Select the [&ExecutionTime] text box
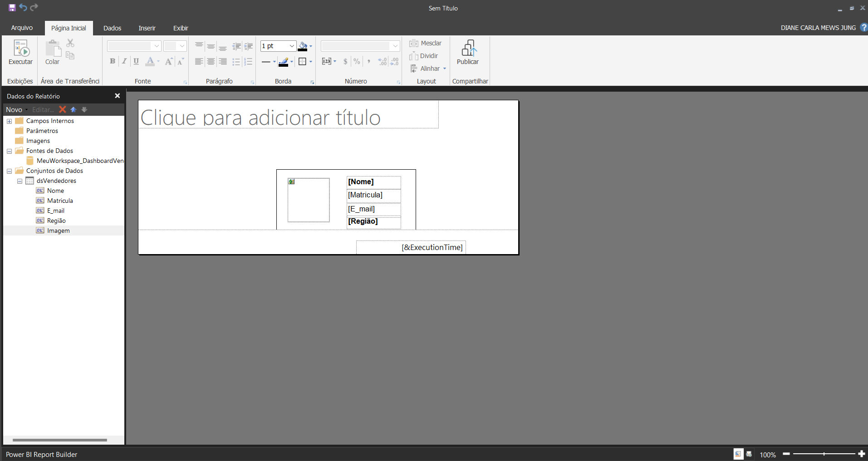868x461 pixels. (411, 247)
